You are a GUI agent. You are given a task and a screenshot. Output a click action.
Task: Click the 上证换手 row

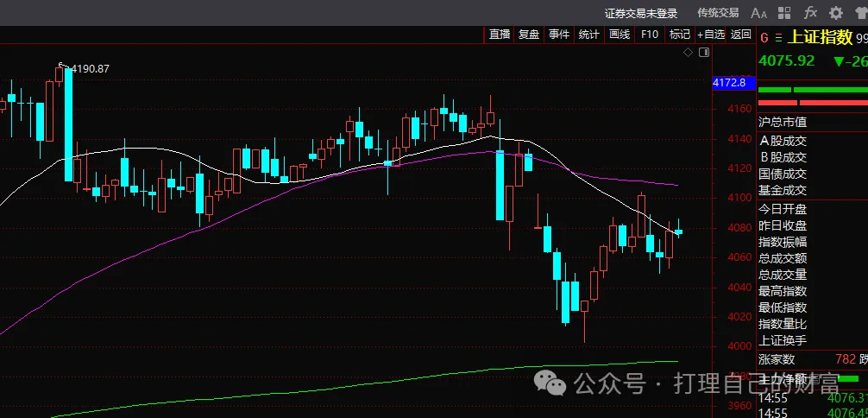pos(812,340)
